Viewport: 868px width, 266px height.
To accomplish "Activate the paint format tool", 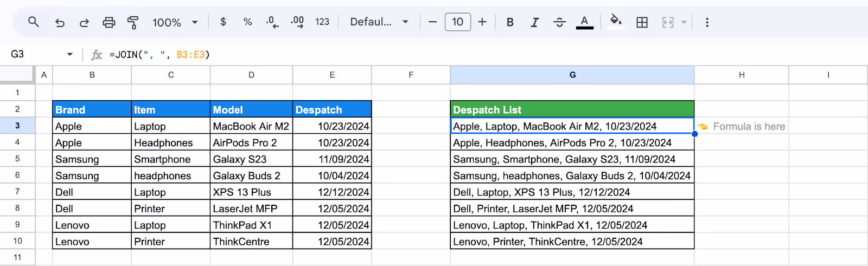I will (133, 22).
